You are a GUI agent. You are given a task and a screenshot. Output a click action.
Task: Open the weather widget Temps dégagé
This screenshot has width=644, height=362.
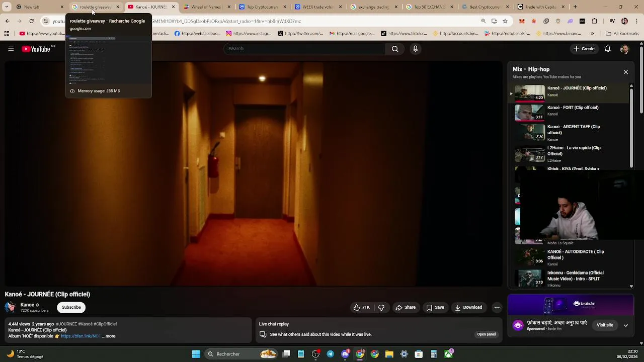[x=25, y=354]
